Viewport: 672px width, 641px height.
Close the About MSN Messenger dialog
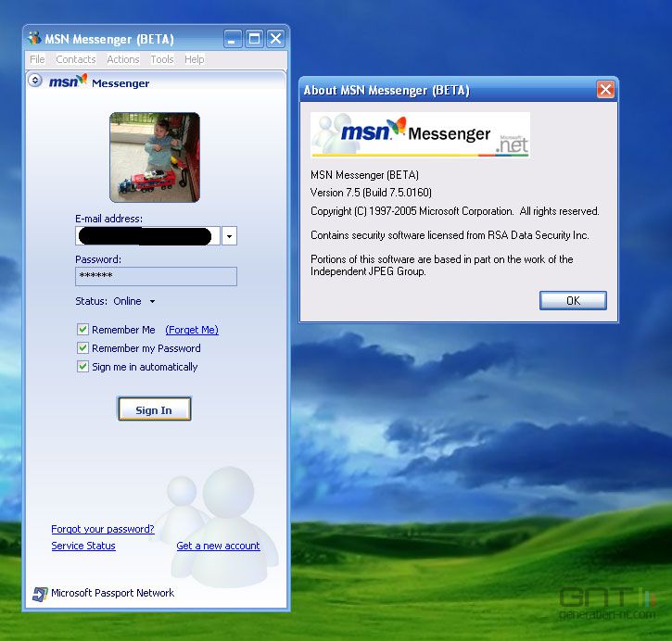tap(605, 90)
